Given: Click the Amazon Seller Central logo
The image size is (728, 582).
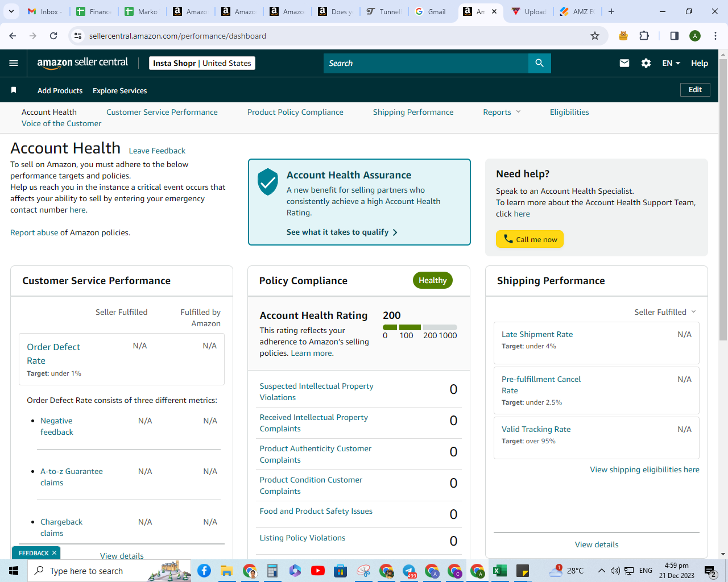Looking at the screenshot, I should point(82,63).
